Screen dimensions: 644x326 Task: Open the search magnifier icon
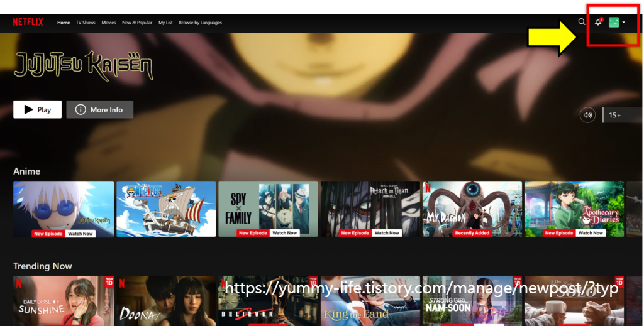[582, 22]
